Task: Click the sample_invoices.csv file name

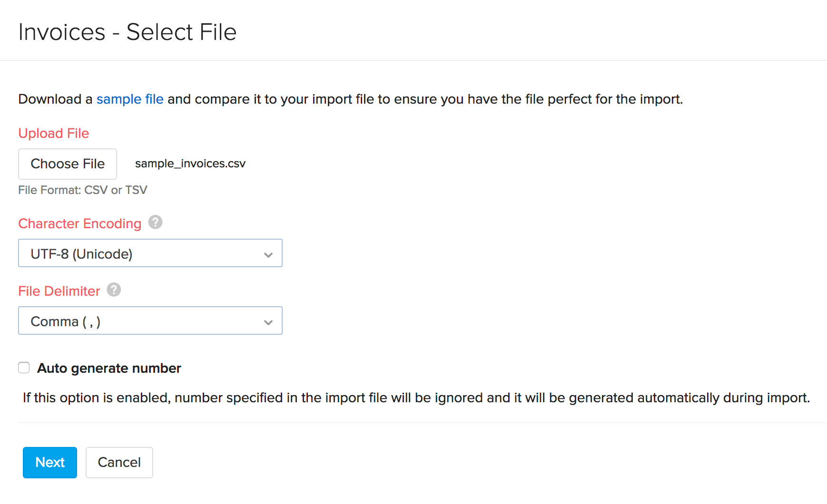Action: click(x=190, y=163)
